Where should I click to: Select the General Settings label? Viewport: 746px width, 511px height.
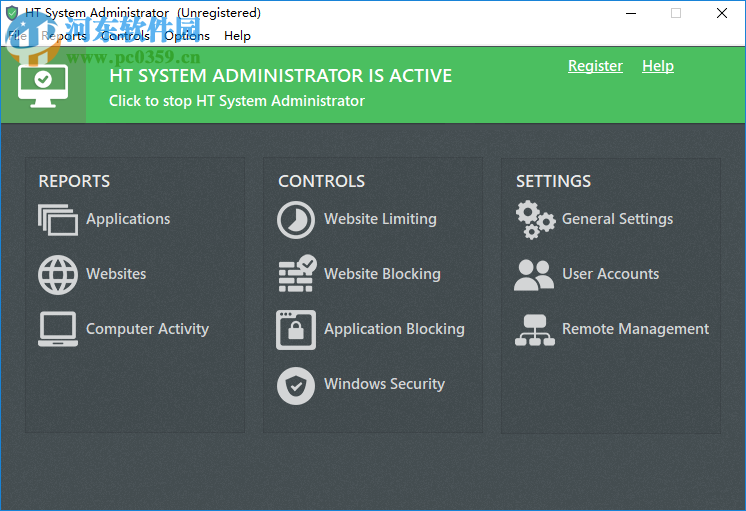point(618,219)
